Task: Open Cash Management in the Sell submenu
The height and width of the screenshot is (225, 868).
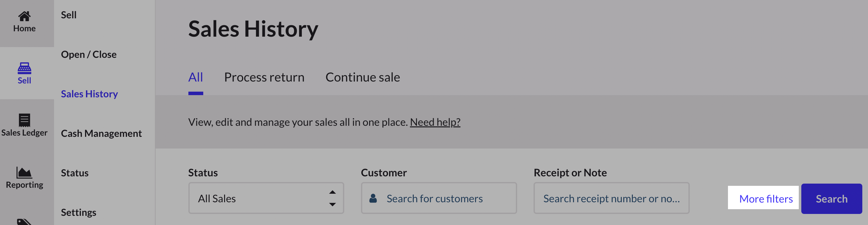Action: pos(101,133)
